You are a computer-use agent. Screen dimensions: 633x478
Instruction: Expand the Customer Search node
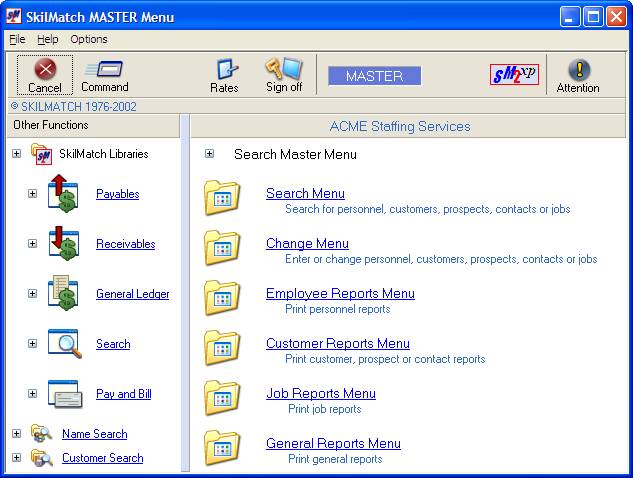17,458
